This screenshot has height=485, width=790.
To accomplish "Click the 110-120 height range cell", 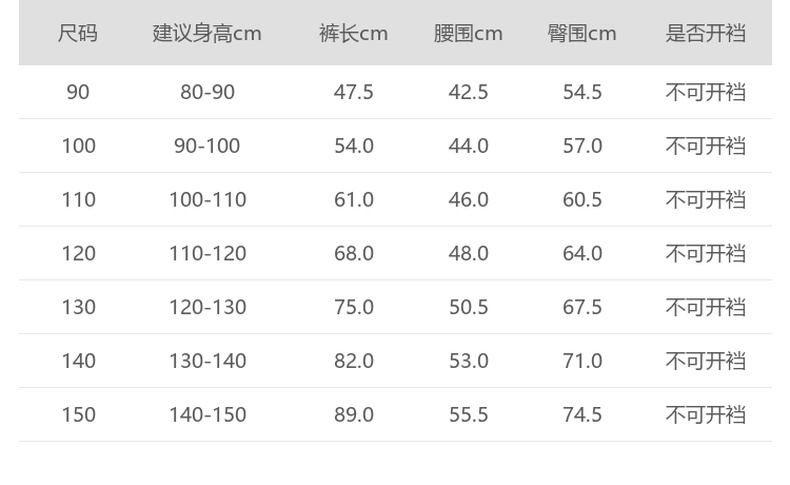I will click(x=207, y=254).
